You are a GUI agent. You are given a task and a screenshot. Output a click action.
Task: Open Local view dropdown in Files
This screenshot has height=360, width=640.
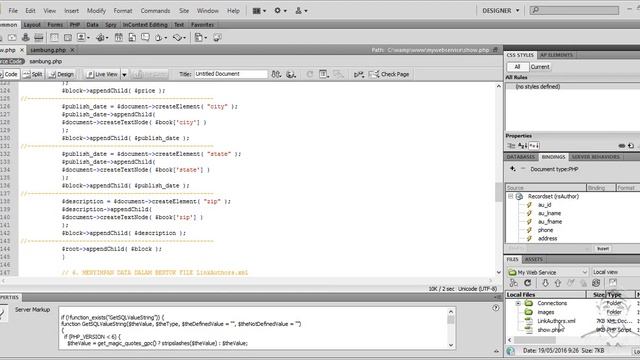615,272
